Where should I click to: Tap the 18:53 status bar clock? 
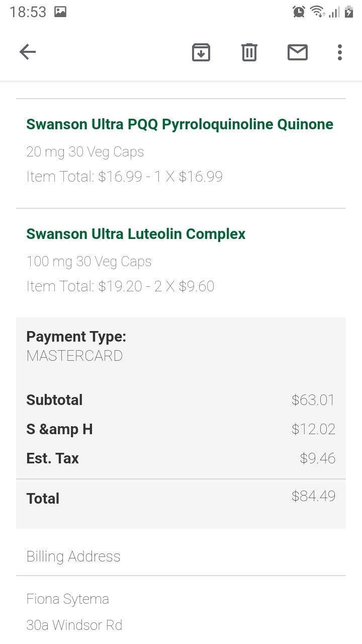(28, 12)
